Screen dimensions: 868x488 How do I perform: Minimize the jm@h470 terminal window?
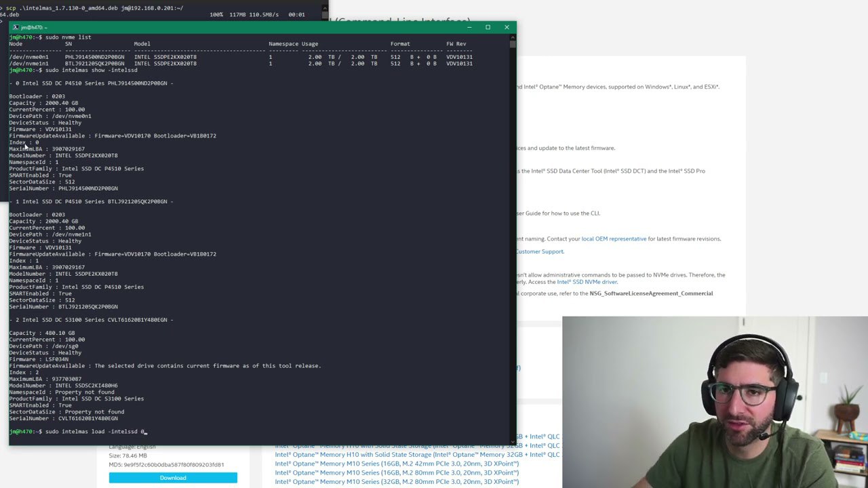pyautogui.click(x=469, y=27)
